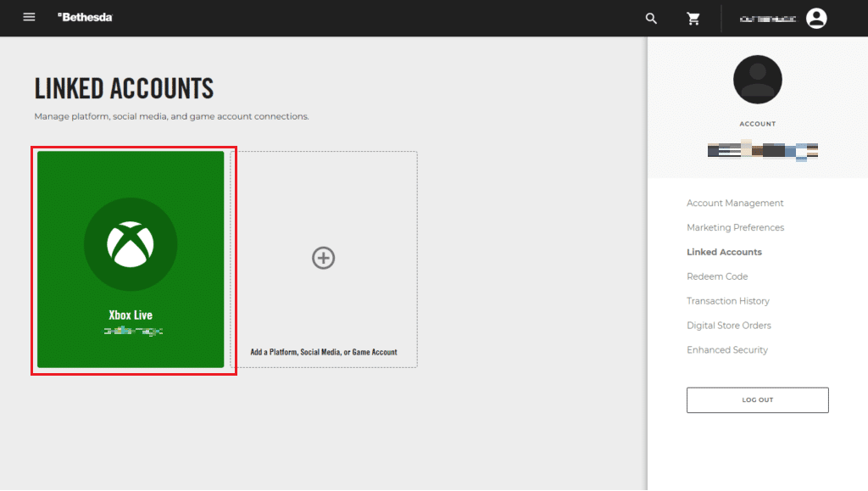Click the ACCOUNT label in sidebar
868x491 pixels.
click(x=757, y=124)
